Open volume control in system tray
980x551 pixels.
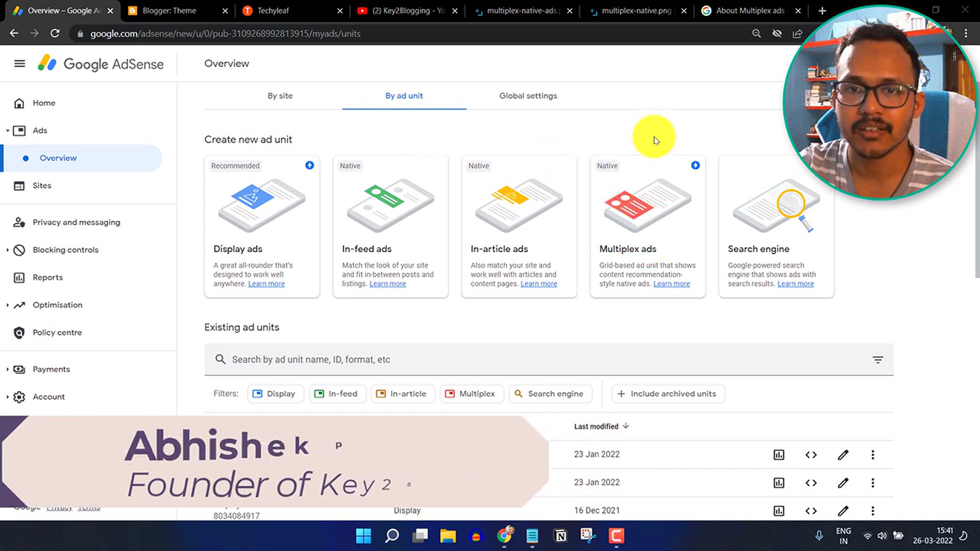(x=882, y=536)
